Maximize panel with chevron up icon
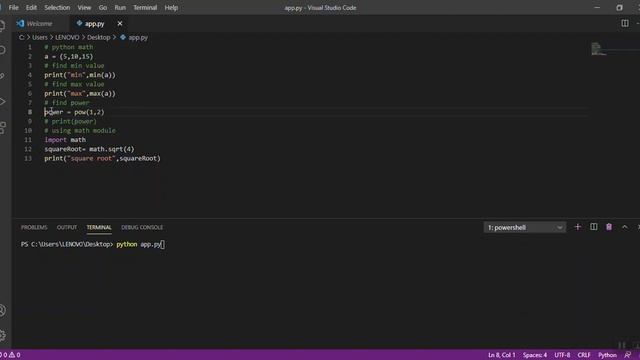The height and width of the screenshot is (360, 640). 625,227
